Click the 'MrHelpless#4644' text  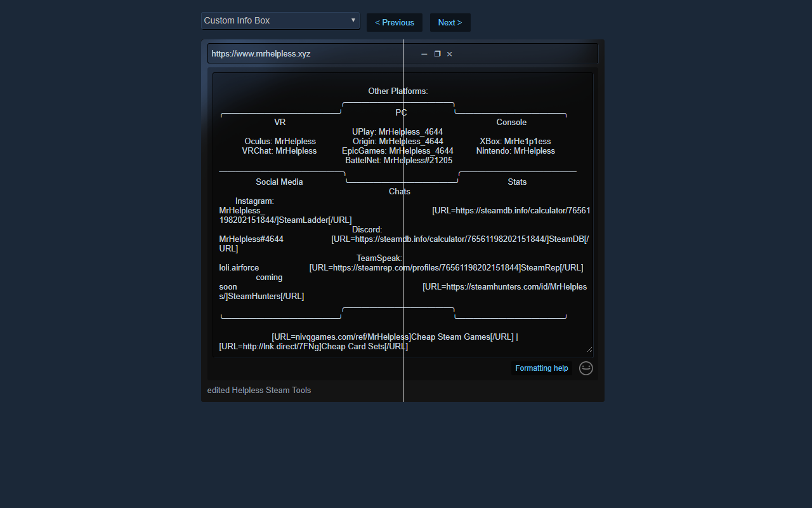[x=251, y=239]
